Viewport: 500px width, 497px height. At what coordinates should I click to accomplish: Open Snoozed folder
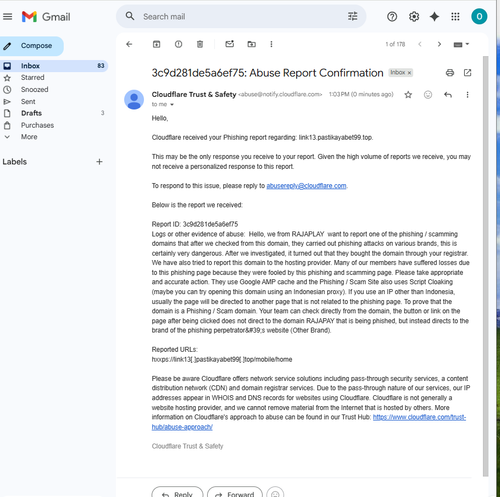pyautogui.click(x=34, y=89)
